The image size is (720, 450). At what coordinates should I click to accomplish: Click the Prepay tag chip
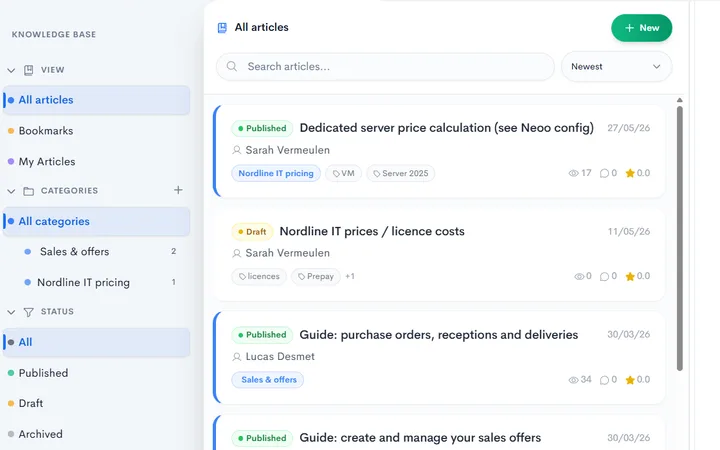(x=316, y=276)
